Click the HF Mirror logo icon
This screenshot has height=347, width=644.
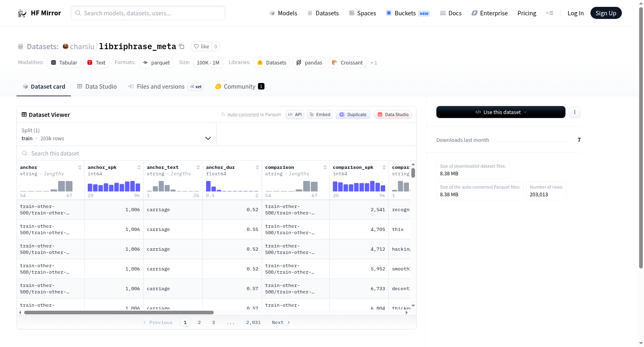coord(22,13)
